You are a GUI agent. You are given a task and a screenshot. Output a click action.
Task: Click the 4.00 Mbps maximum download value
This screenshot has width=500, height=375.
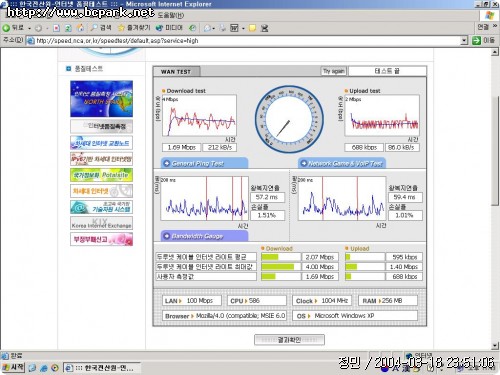[320, 267]
